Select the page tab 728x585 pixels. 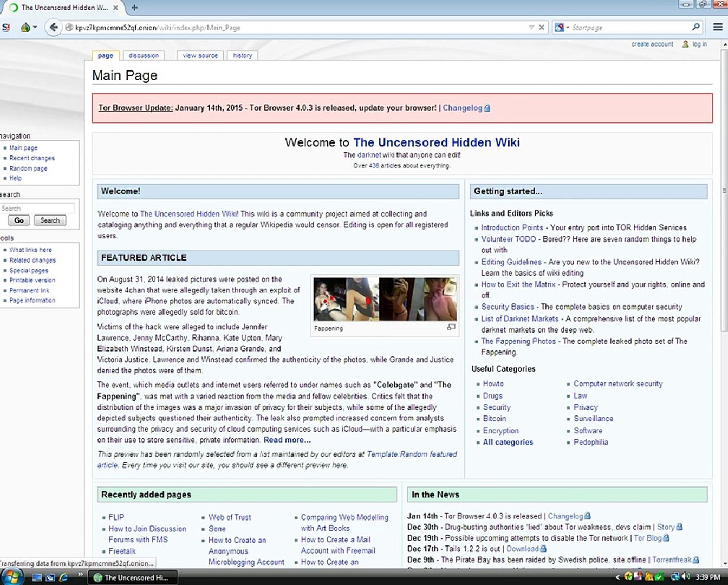[x=105, y=55]
